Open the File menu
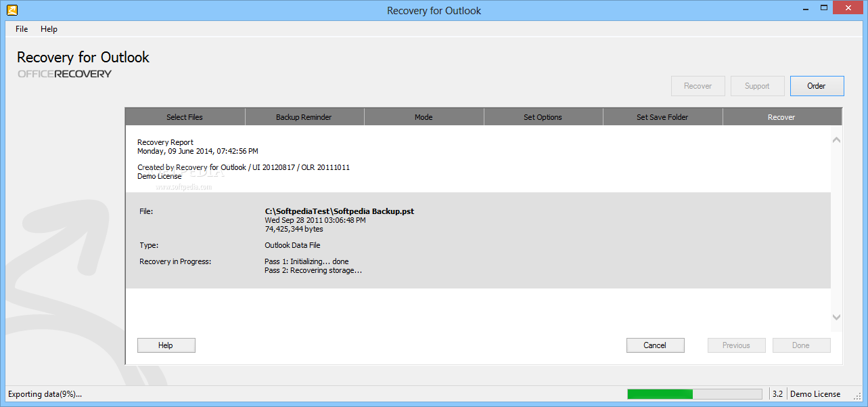 pyautogui.click(x=22, y=29)
